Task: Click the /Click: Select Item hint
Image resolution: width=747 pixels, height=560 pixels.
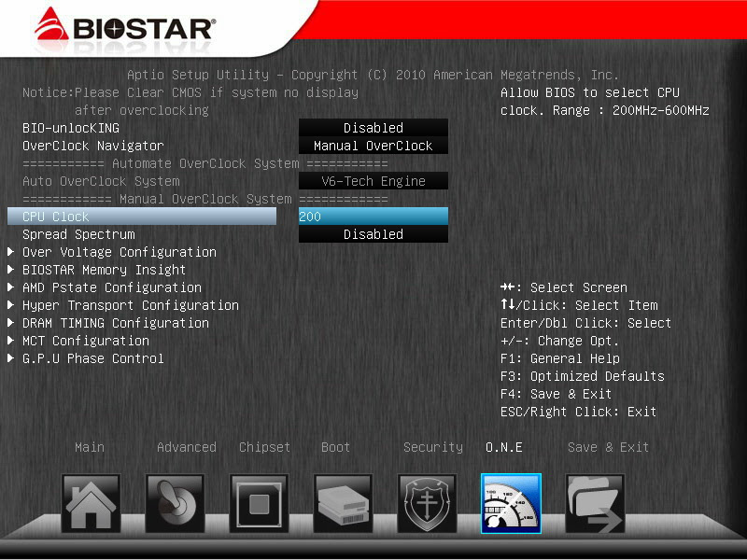Action: tap(579, 305)
